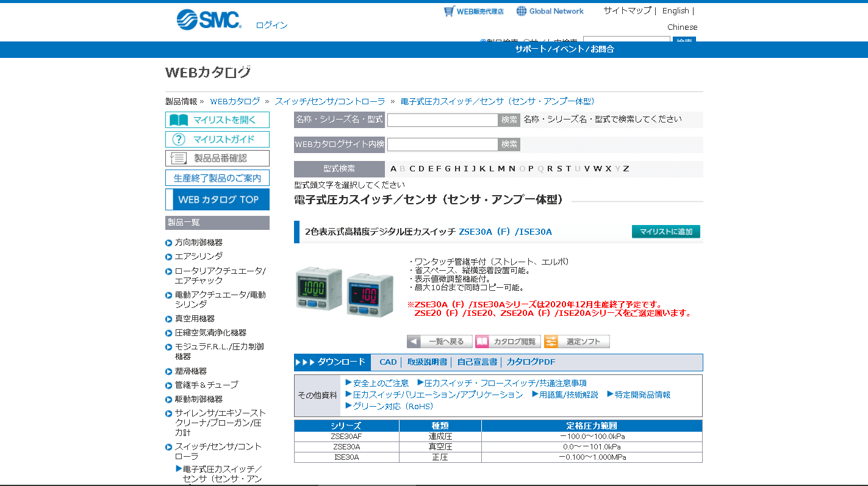868x486 pixels.
Task: Click スイッチ/センサ/コントローラ breadcrumb link
Action: (330, 101)
